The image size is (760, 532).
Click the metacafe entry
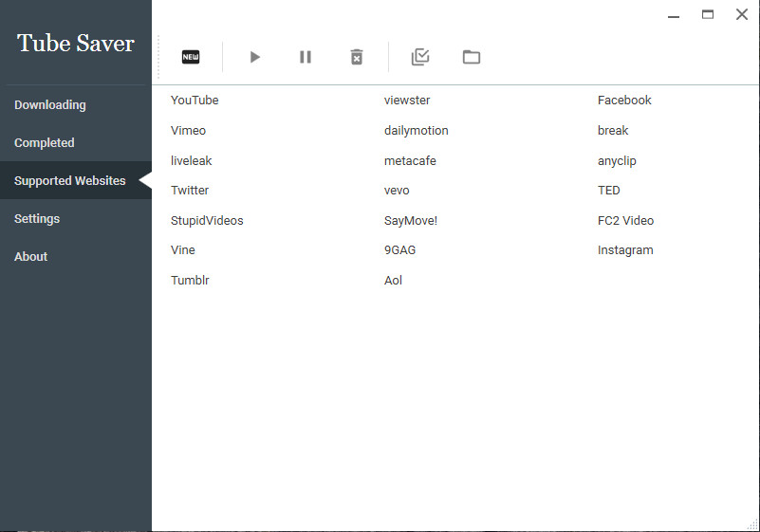pyautogui.click(x=410, y=160)
